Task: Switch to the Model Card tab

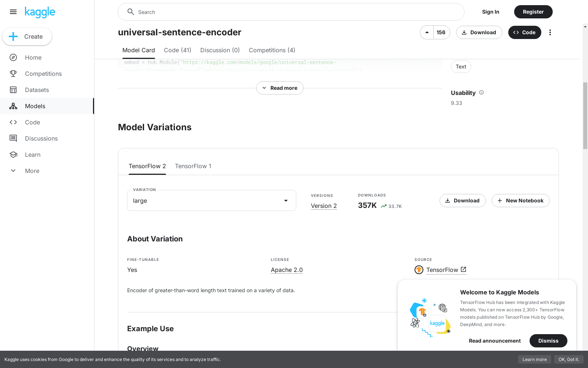Action: tap(139, 50)
